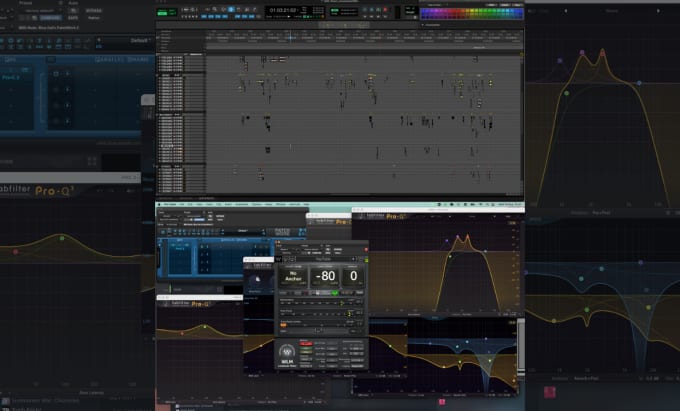This screenshot has height=411, width=680.
Task: Click the pink app icon in the Dock
Action: click(x=441, y=402)
